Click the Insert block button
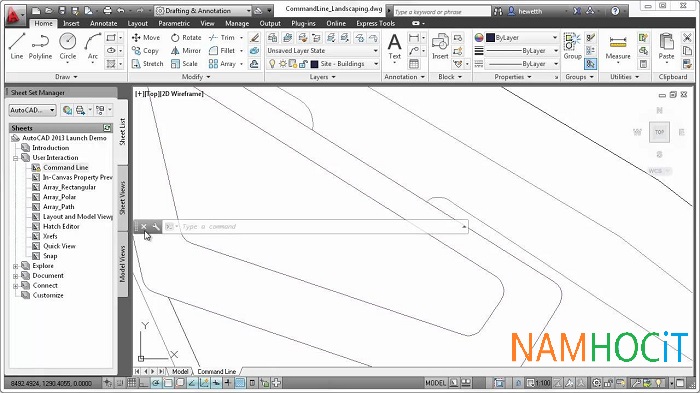Screen dimensions: 700x393 point(440,46)
